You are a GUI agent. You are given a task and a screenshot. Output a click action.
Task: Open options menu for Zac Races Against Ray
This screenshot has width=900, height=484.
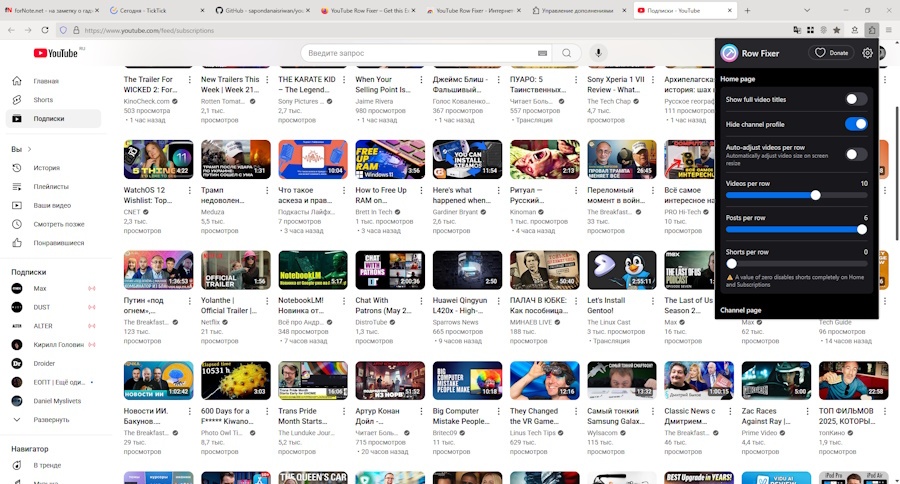(x=807, y=411)
